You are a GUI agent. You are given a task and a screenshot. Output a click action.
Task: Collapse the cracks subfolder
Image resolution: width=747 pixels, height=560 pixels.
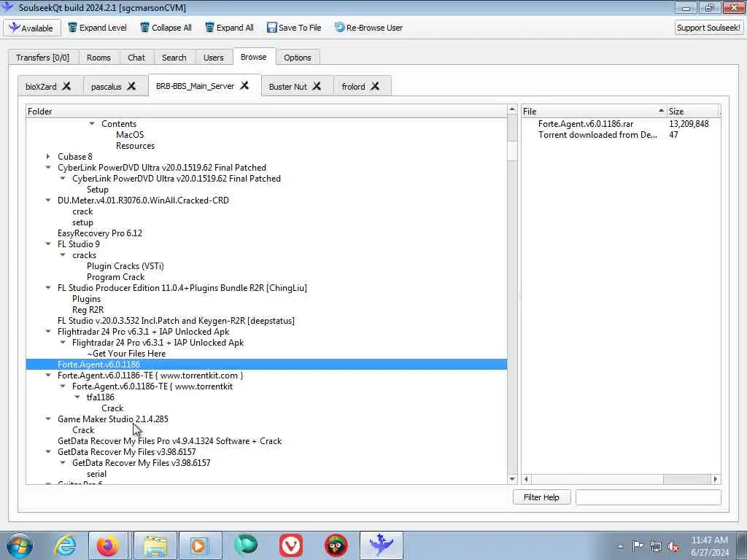(x=63, y=255)
